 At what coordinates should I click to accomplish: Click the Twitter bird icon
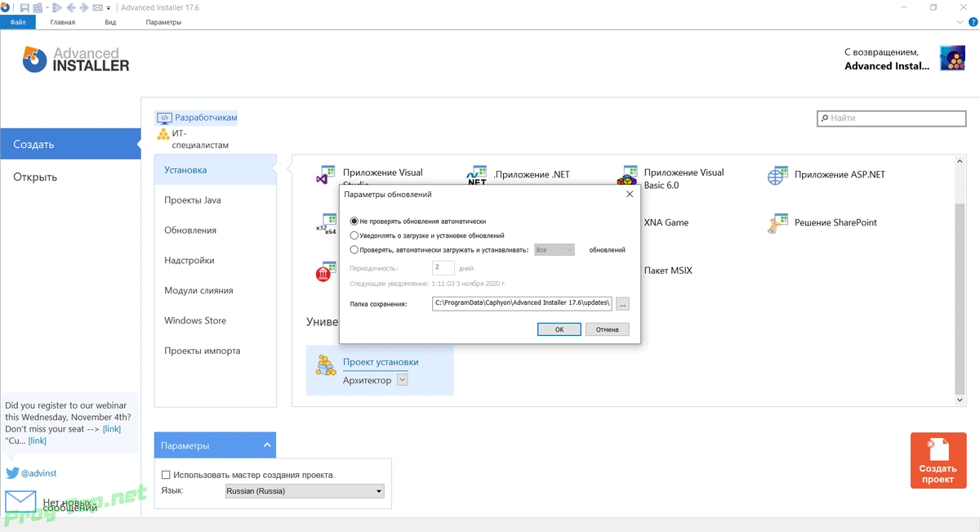click(12, 473)
